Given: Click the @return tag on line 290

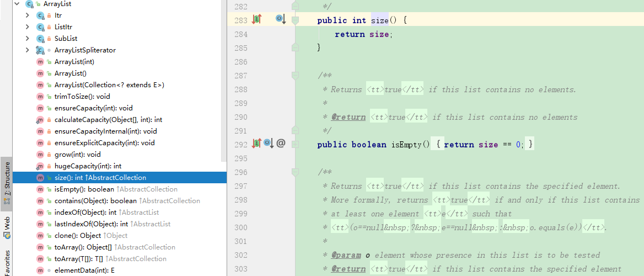Looking at the screenshot, I should (348, 117).
